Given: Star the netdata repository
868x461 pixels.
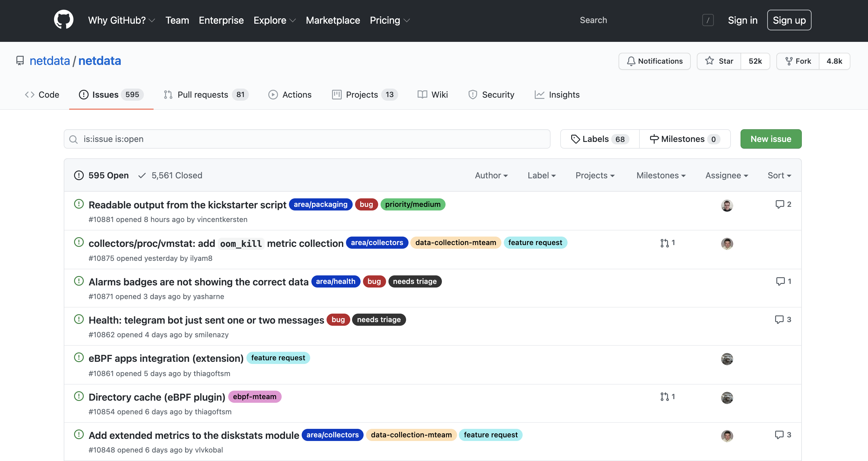Looking at the screenshot, I should pos(719,61).
